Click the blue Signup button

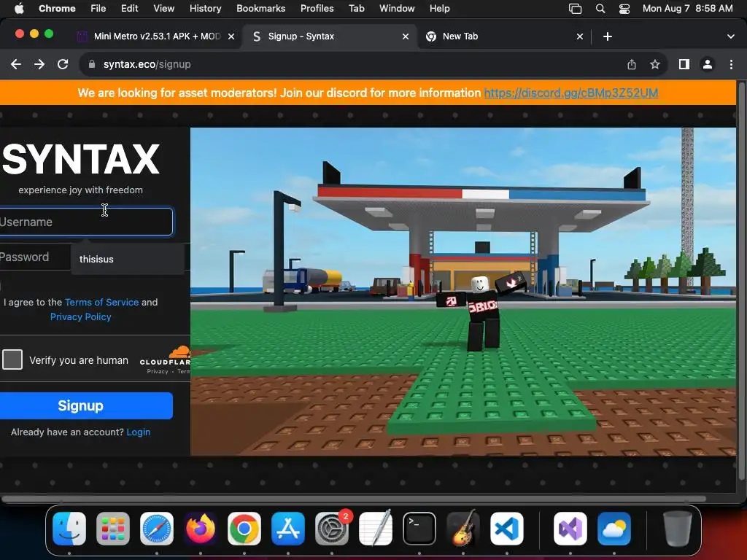click(86, 405)
